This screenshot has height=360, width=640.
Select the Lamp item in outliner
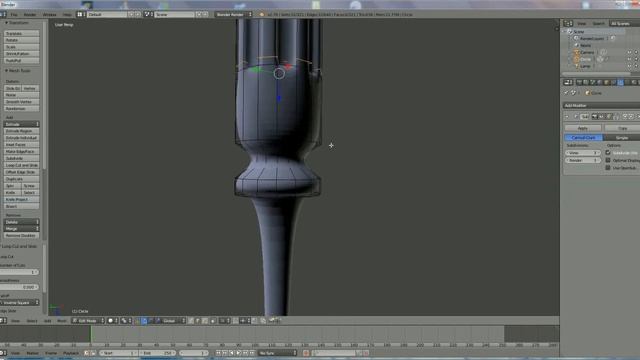585,66
